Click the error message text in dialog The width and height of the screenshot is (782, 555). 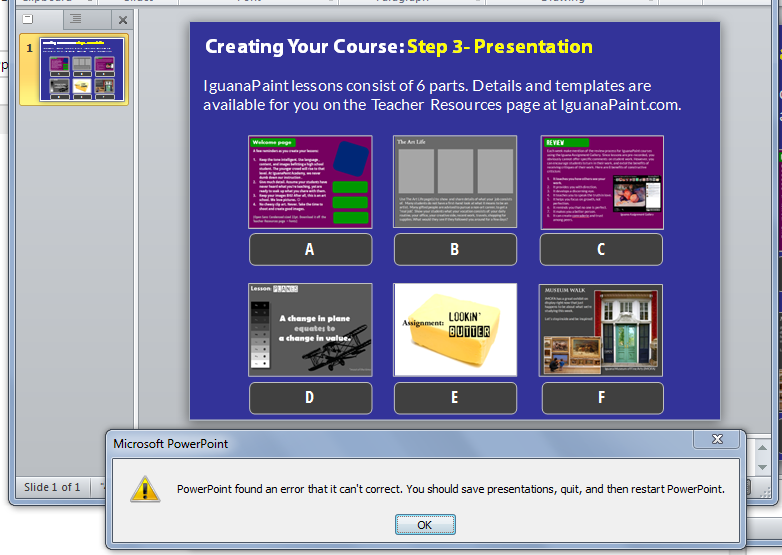click(x=451, y=489)
